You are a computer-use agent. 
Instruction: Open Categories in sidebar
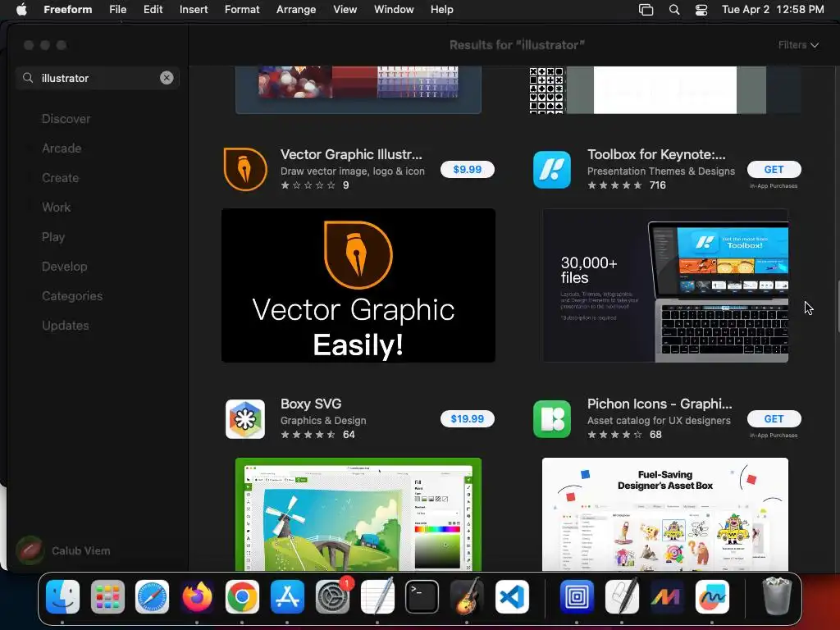(72, 295)
